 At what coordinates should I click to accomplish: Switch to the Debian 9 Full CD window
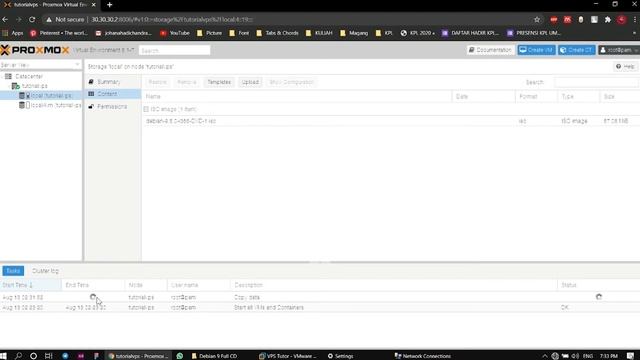point(214,356)
